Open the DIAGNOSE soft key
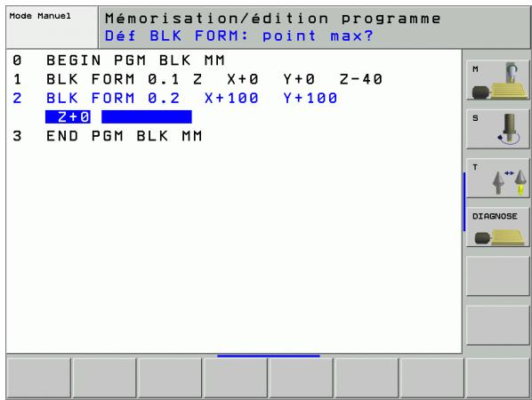Viewport: 532px width, 400px height. click(x=497, y=228)
